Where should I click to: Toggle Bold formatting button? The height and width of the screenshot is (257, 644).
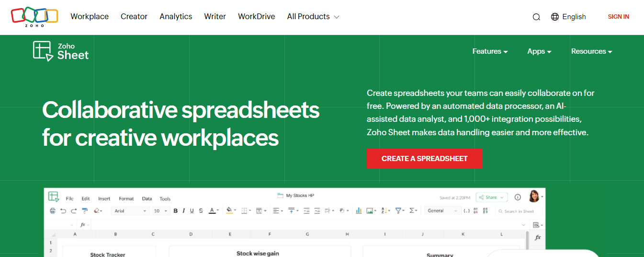[176, 211]
